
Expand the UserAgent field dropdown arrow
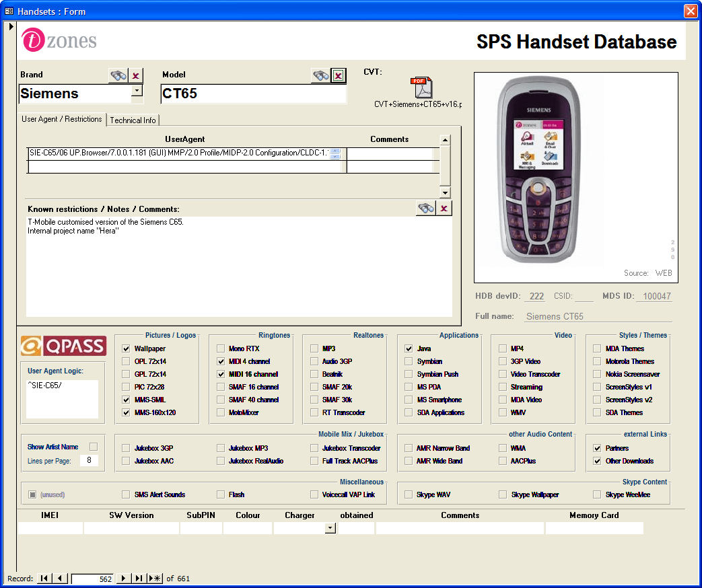335,156
